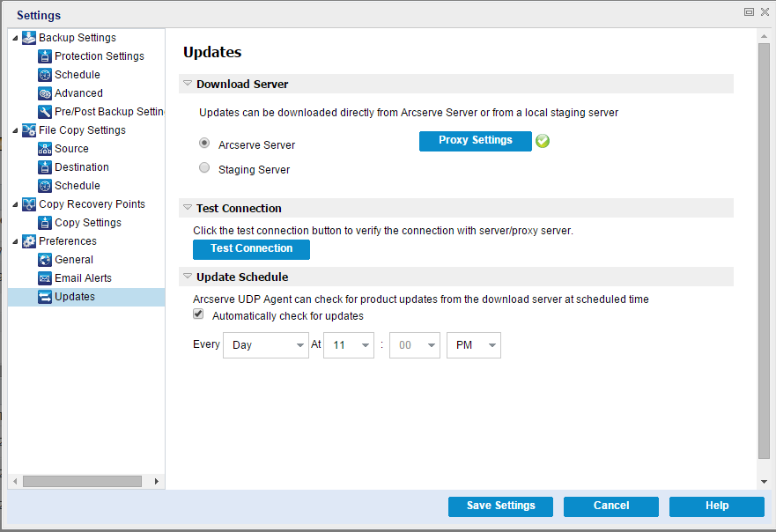Select the Staging Server radio button
Image resolution: width=776 pixels, height=532 pixels.
click(203, 166)
